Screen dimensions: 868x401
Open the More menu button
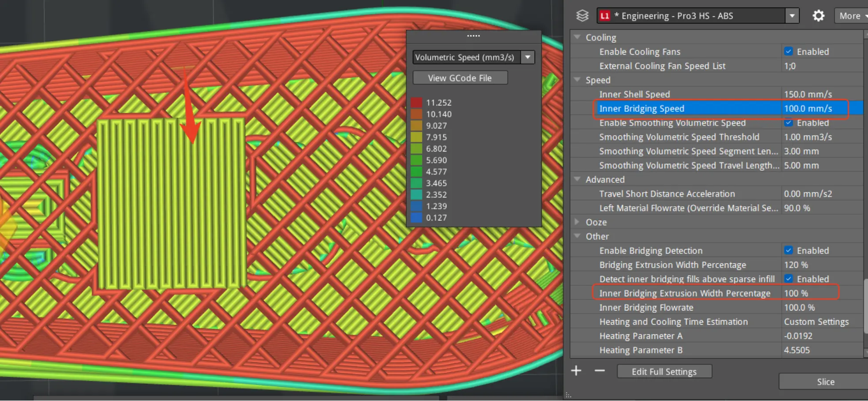[x=851, y=16]
